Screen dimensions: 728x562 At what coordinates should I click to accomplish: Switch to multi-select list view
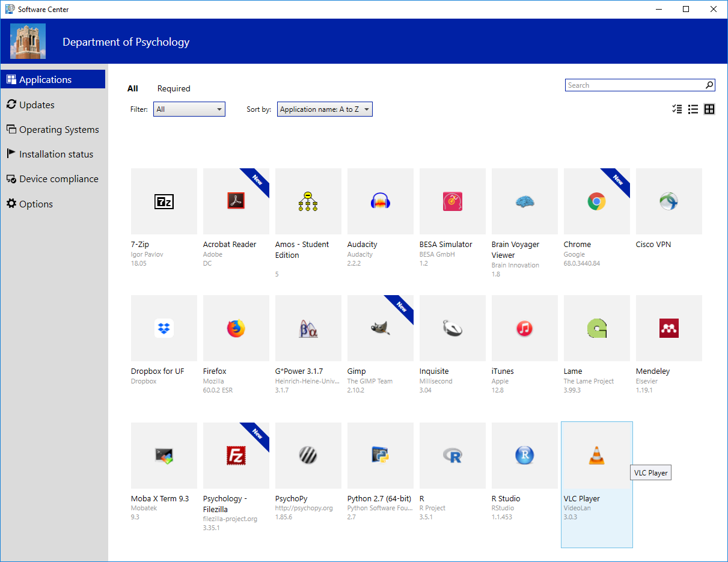[677, 109]
